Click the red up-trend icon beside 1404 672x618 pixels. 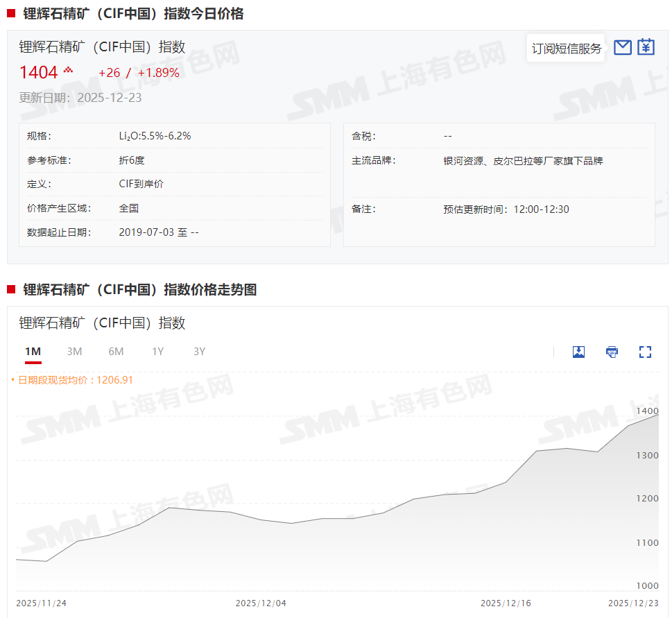click(x=68, y=71)
